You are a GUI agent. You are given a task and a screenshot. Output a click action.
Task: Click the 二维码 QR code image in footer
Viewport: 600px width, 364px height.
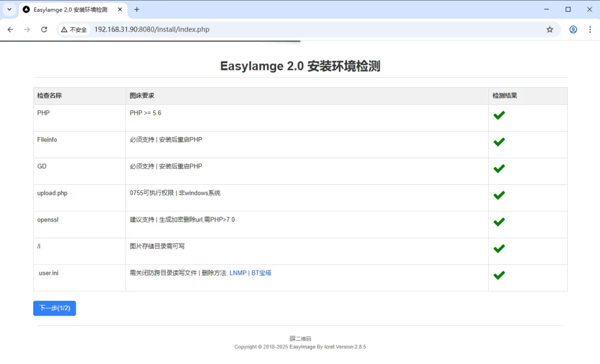pos(300,338)
